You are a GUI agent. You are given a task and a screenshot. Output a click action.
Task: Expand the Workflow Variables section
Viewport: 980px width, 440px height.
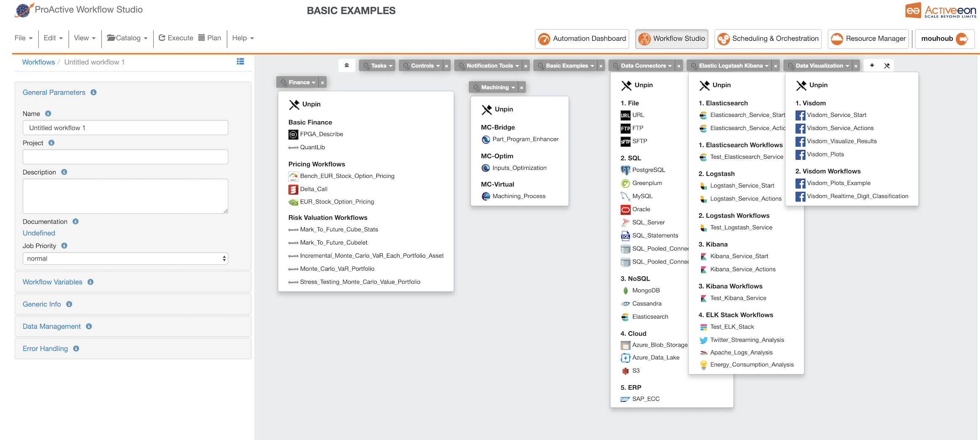[x=53, y=282]
